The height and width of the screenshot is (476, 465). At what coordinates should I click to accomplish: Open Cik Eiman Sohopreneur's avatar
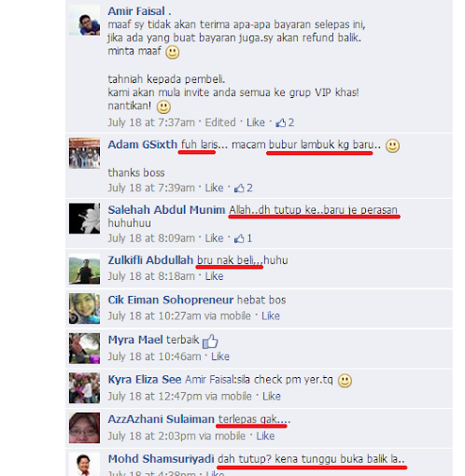click(x=84, y=309)
